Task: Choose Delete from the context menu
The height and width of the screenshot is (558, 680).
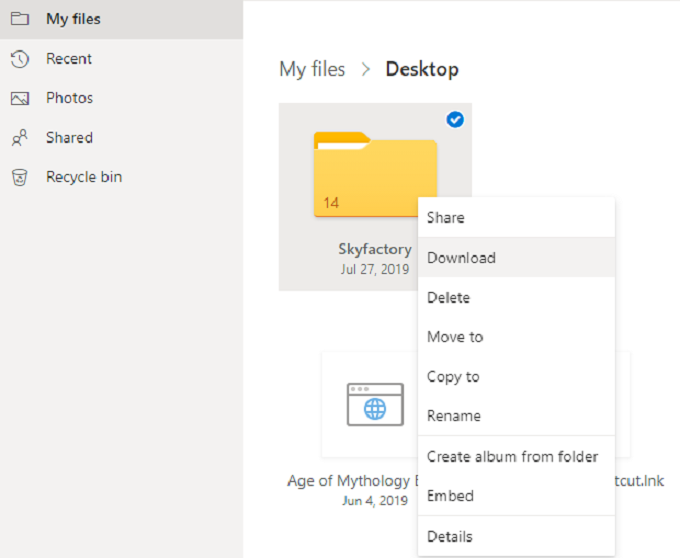Action: pyautogui.click(x=517, y=297)
